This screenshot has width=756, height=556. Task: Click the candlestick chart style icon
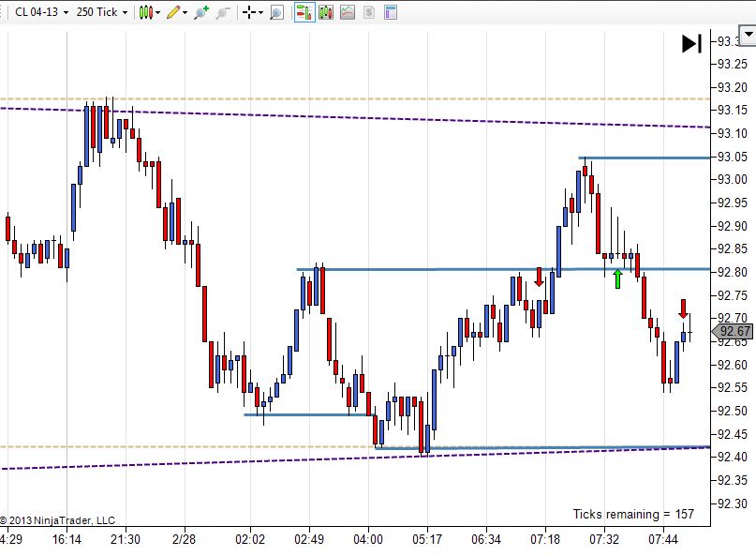click(145, 12)
